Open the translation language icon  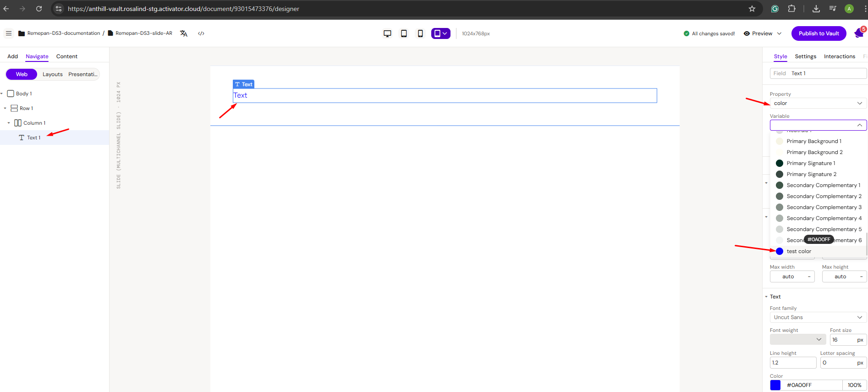(x=184, y=33)
